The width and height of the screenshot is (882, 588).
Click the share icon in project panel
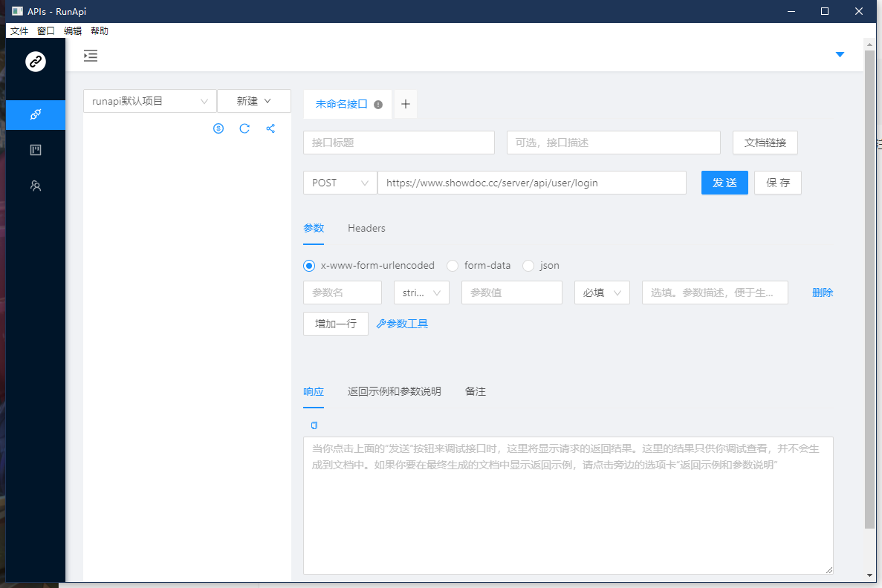[x=270, y=128]
